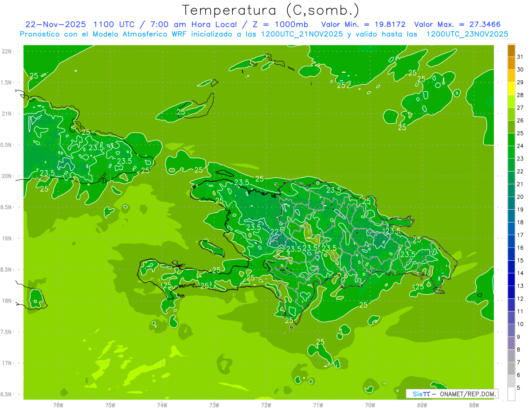Click the "72W" longitude label
Screen dimensions: 532x411
pyautogui.click(x=266, y=405)
